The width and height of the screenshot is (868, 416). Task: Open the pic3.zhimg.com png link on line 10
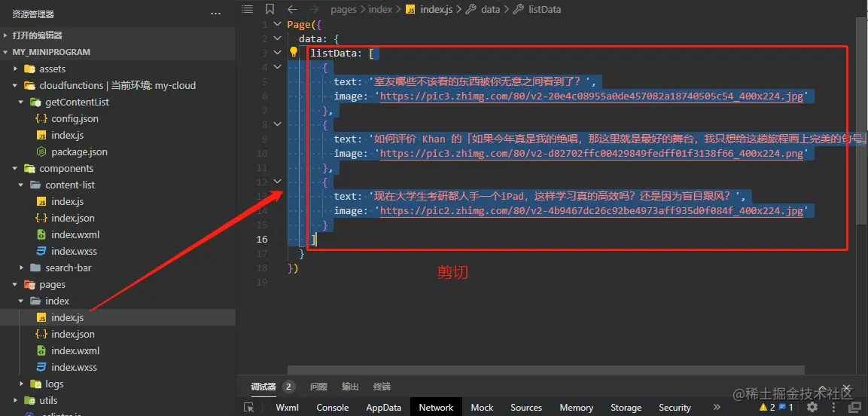tap(591, 154)
